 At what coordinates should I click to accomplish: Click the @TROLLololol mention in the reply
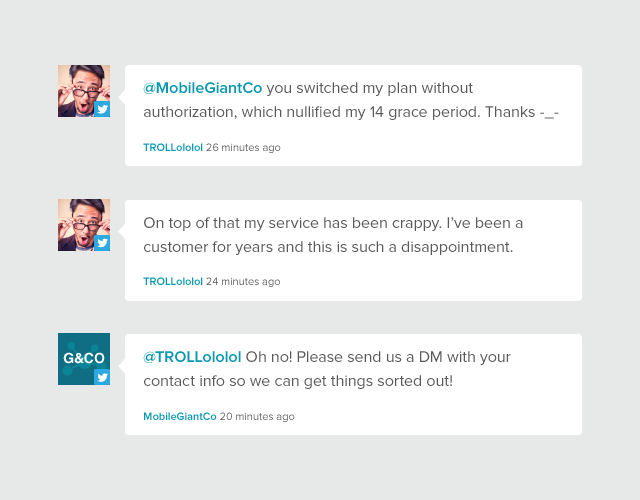pos(192,357)
